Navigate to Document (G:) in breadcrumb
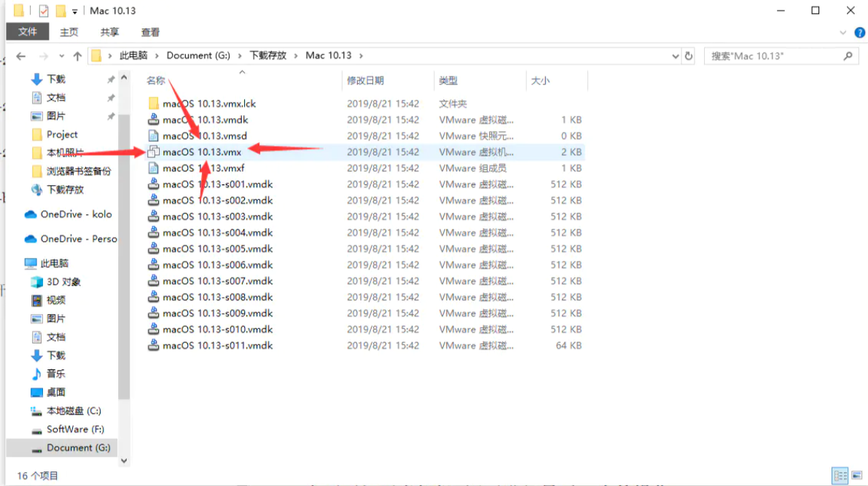The image size is (868, 486). [x=198, y=56]
